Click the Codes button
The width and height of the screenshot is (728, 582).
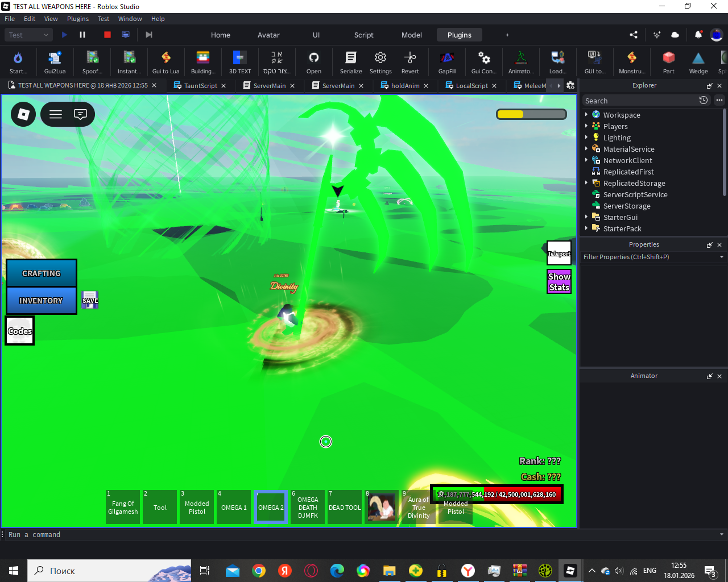tap(20, 331)
